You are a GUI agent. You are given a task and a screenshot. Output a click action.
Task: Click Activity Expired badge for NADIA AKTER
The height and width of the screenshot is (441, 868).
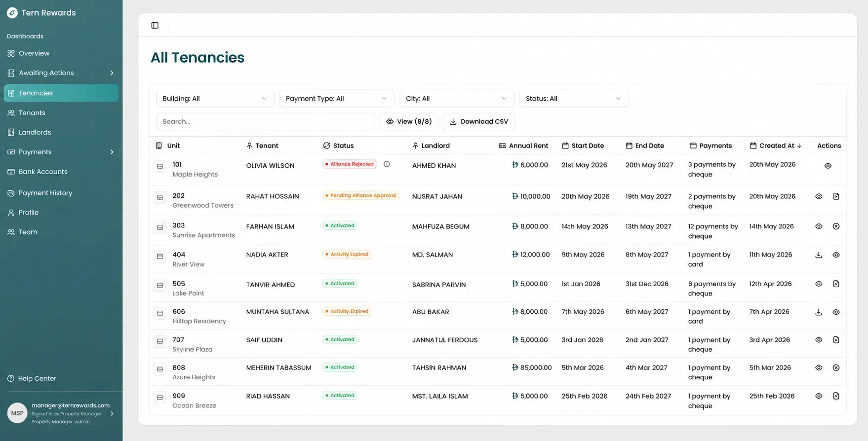coord(347,255)
